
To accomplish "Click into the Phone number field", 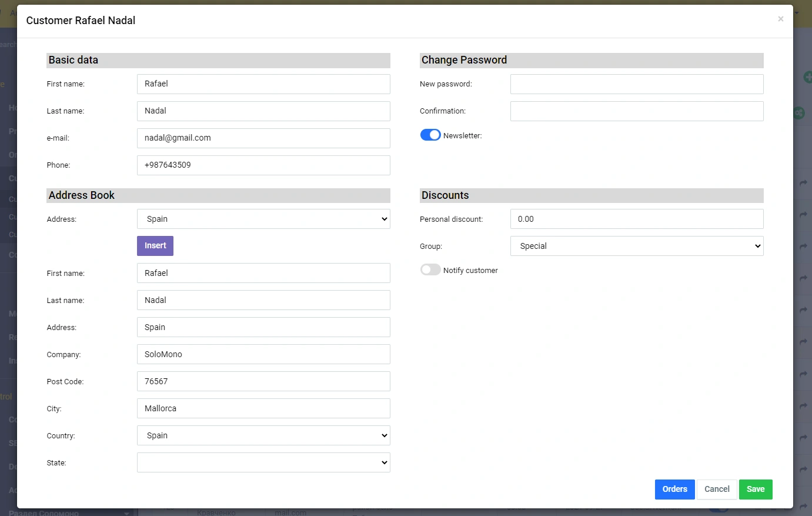I will click(x=263, y=165).
